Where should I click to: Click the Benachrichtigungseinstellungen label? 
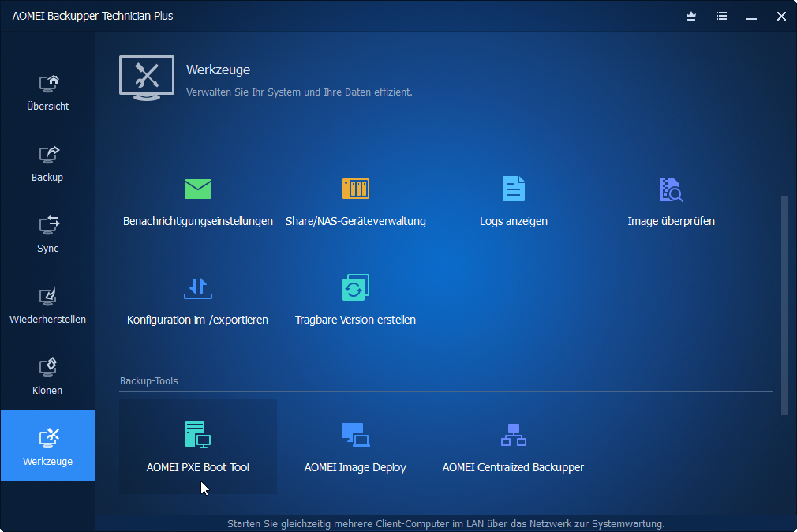tap(198, 221)
